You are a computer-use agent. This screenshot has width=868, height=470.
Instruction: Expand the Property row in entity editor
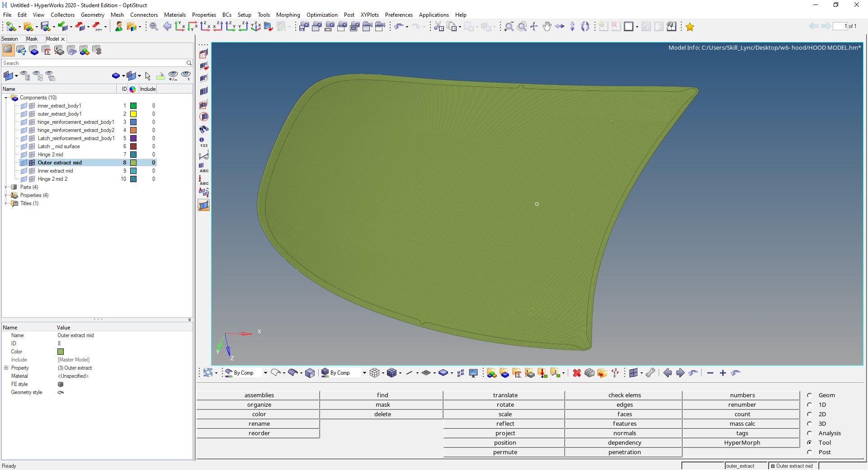click(6, 368)
